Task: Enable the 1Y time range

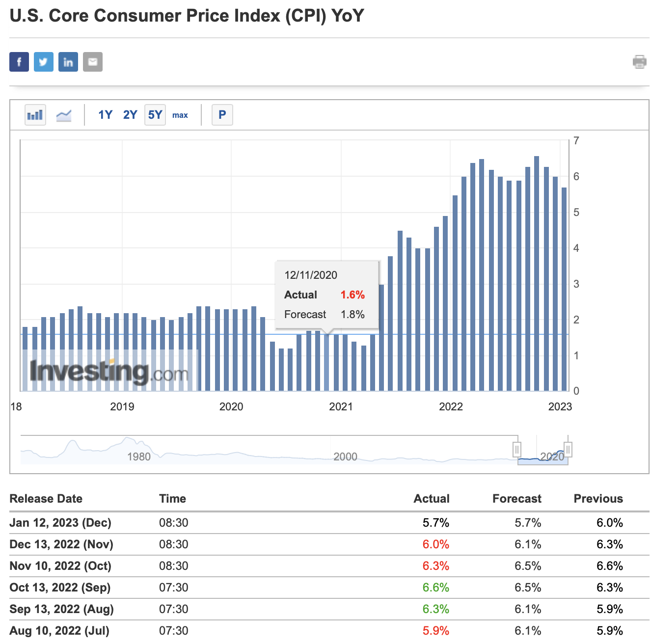Action: coord(105,114)
